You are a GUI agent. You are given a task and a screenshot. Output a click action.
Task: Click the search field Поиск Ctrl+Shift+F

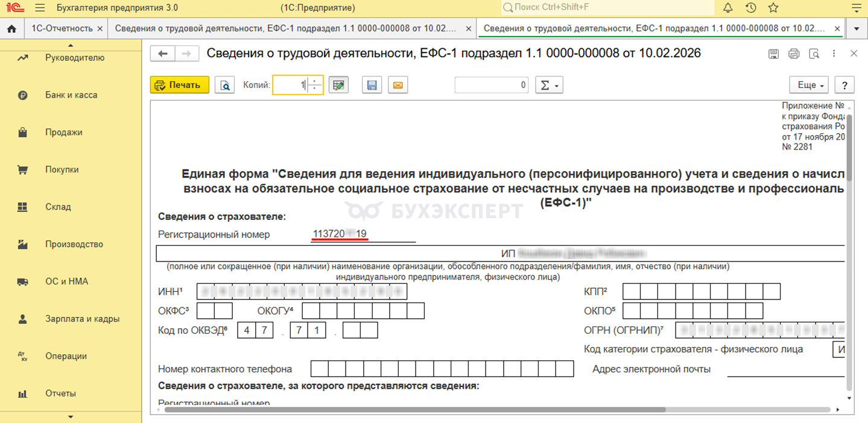pyautogui.click(x=606, y=8)
